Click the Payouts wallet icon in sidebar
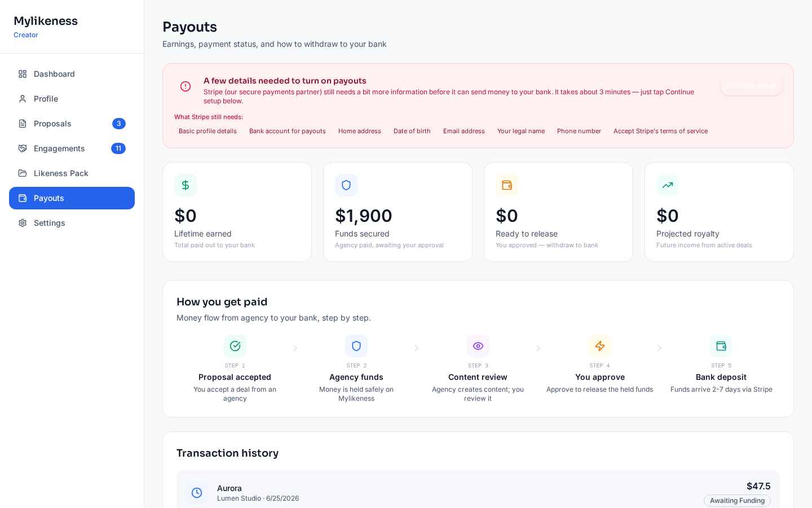 point(23,198)
